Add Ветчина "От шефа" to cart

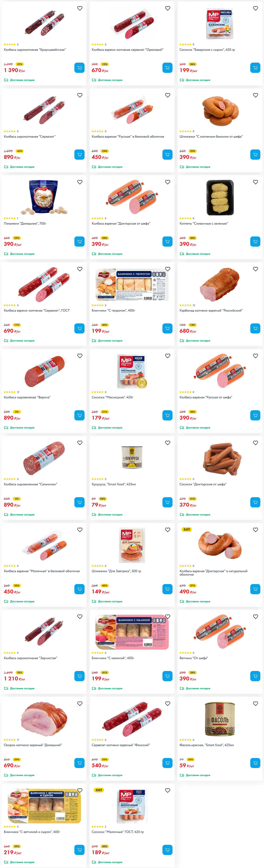(x=255, y=676)
